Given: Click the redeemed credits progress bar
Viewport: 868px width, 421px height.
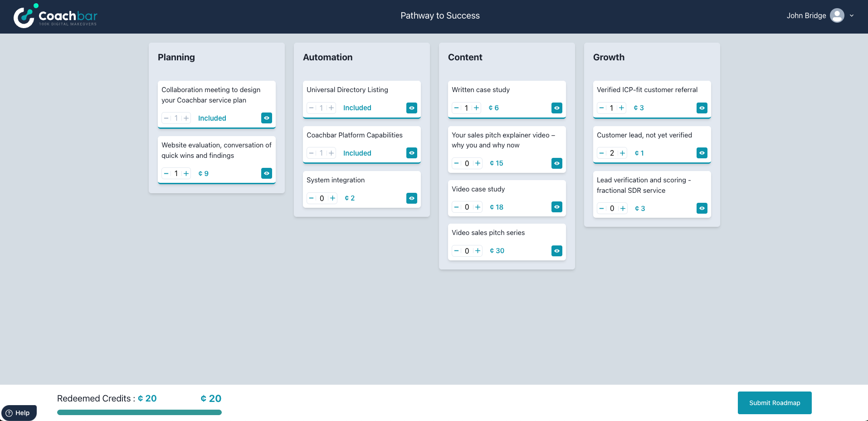Looking at the screenshot, I should click(139, 412).
